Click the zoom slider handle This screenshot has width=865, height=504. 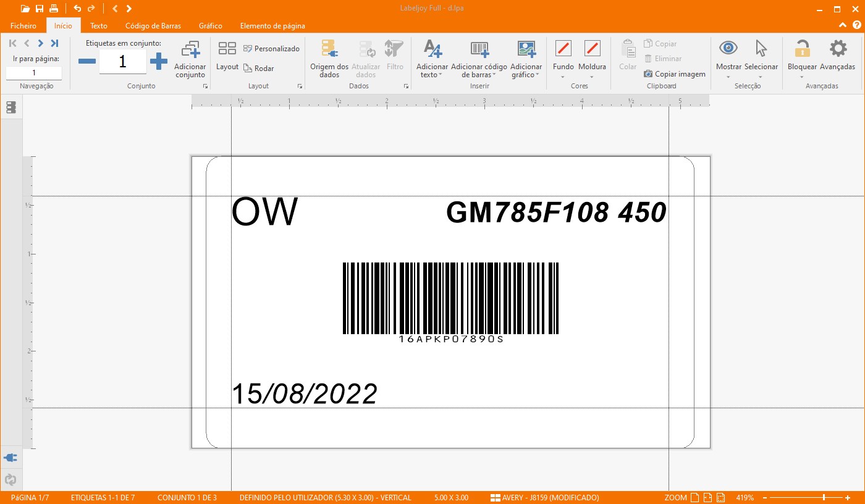(x=824, y=497)
